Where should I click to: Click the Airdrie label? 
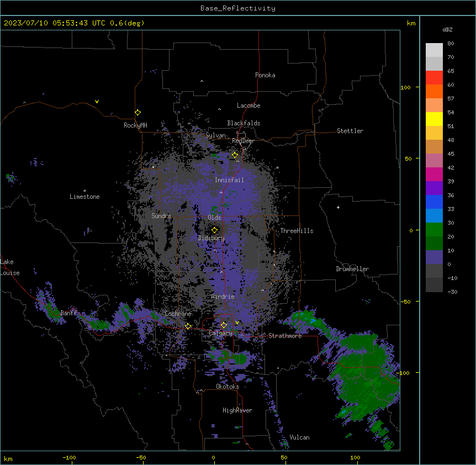(223, 297)
